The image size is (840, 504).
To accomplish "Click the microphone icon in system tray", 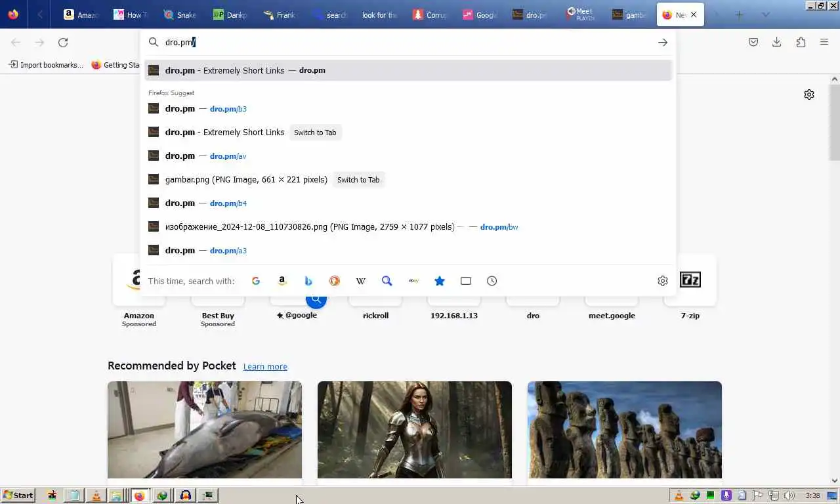I will click(726, 495).
